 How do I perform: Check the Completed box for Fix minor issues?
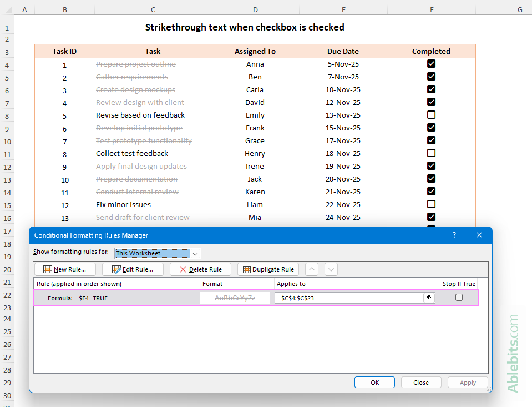click(x=431, y=204)
